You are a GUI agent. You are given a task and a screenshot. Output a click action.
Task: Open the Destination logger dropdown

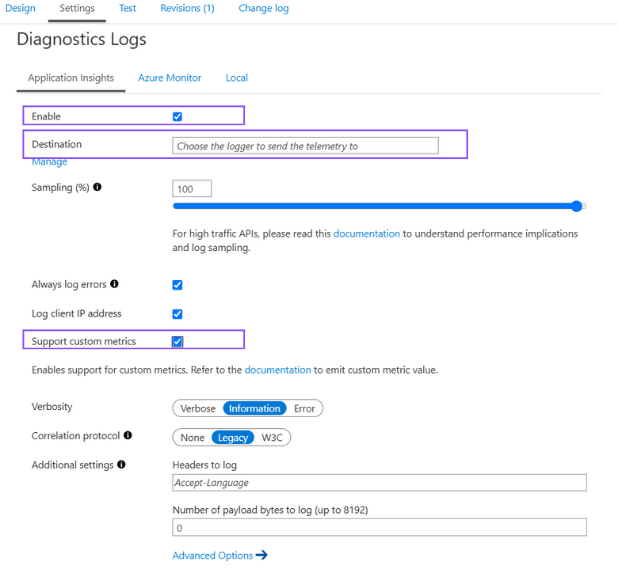(305, 146)
